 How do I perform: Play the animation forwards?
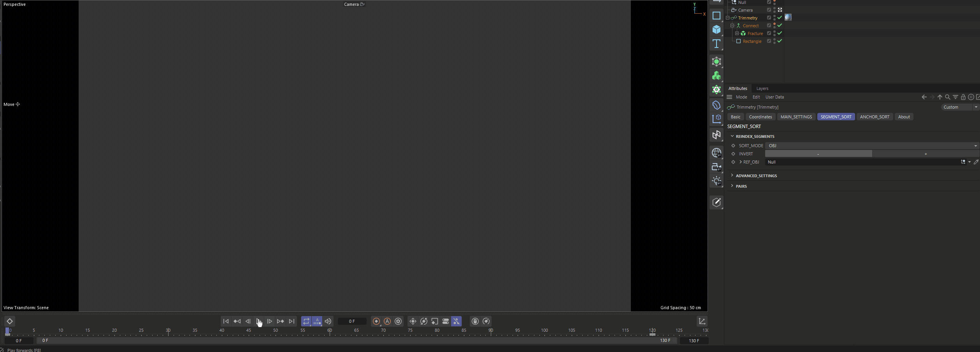(x=258, y=321)
